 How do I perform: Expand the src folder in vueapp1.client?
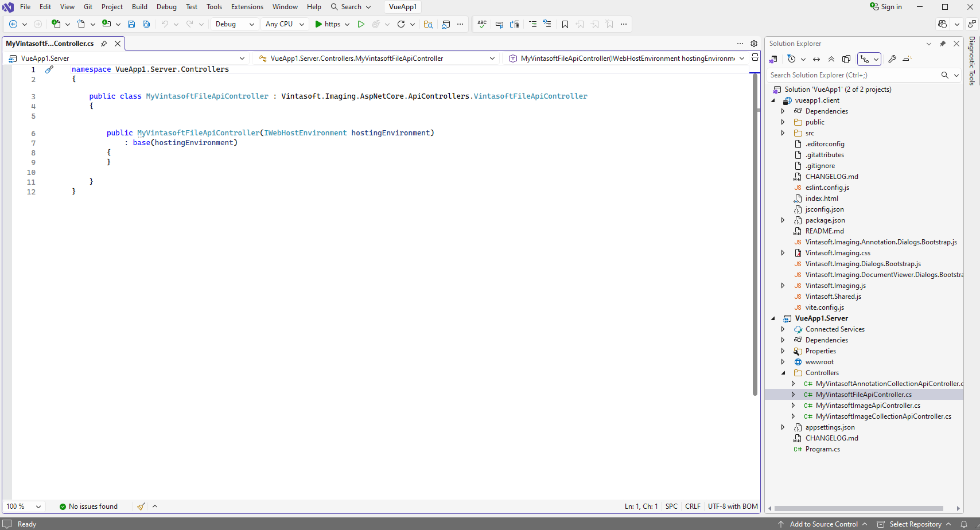783,133
